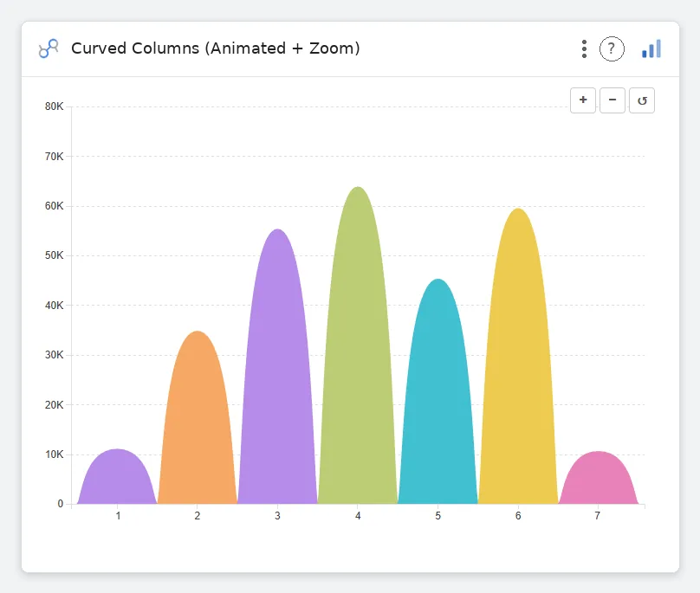Viewport: 700px width, 593px height.
Task: Click the zoom out minus button
Action: click(612, 100)
